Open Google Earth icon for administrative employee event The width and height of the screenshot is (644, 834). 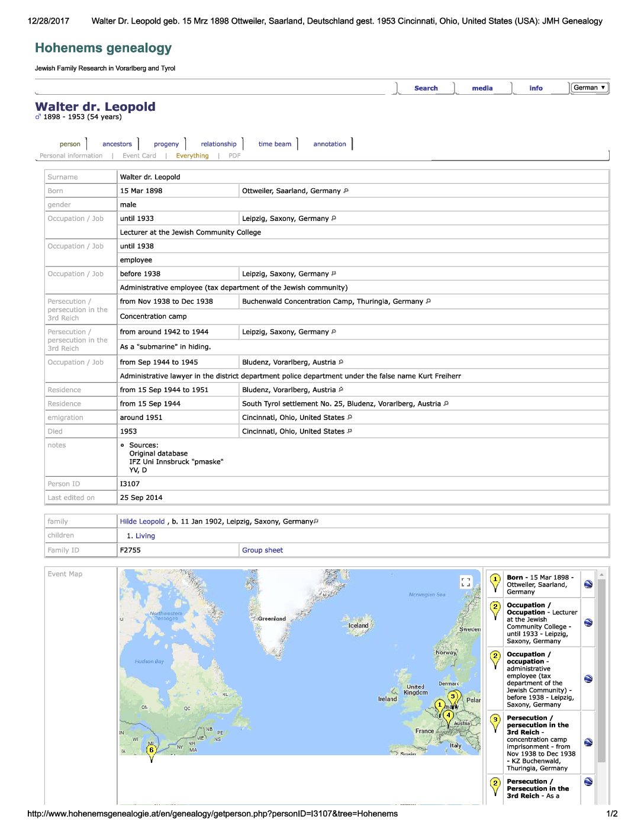[588, 679]
